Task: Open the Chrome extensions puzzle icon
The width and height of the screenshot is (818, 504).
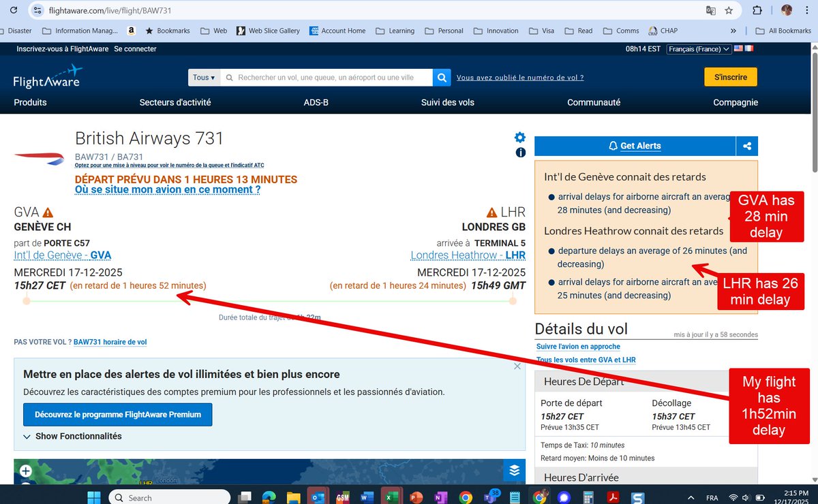Action: click(x=757, y=10)
